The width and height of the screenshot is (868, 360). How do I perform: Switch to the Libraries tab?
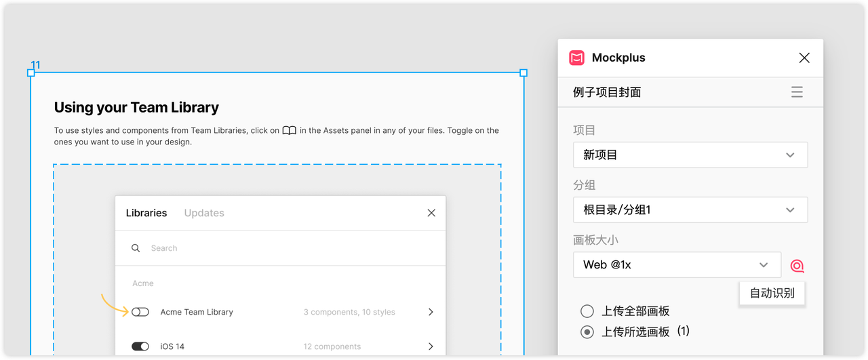point(146,213)
